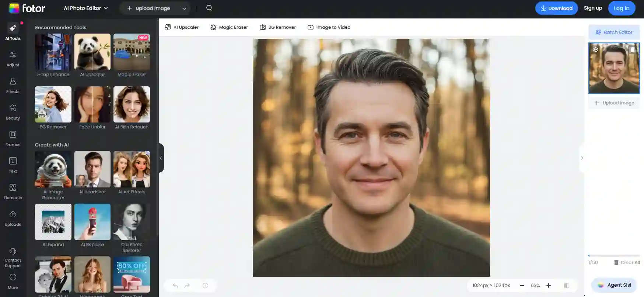Screen dimensions: 644x297
Task: Open Image to Video in the toolbar
Action: tap(329, 27)
